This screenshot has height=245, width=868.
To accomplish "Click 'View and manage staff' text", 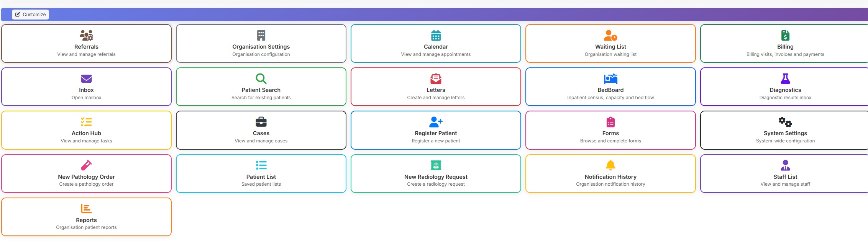I will [x=785, y=184].
